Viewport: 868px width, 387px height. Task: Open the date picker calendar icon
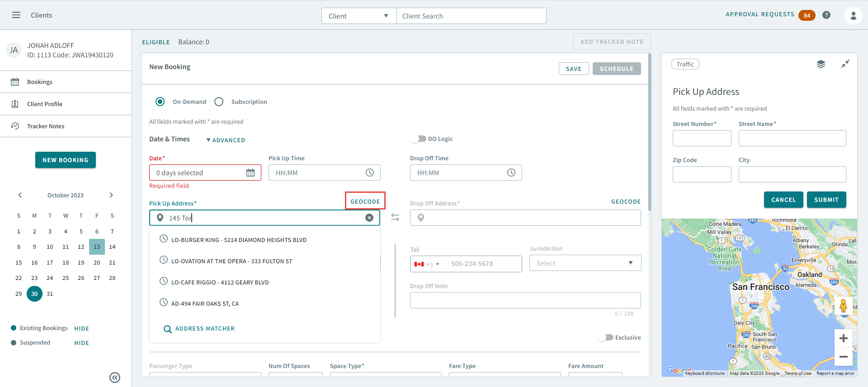click(250, 173)
